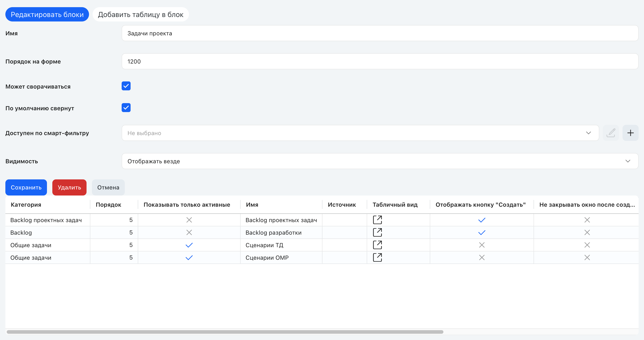Toggle Показывать только активные cross in Backlog разработки row
Image resolution: width=644 pixels, height=340 pixels.
click(189, 232)
